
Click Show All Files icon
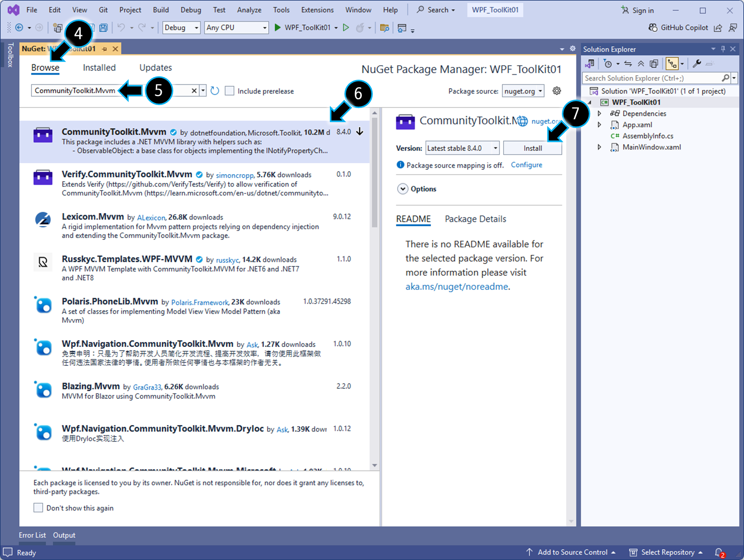pos(654,64)
